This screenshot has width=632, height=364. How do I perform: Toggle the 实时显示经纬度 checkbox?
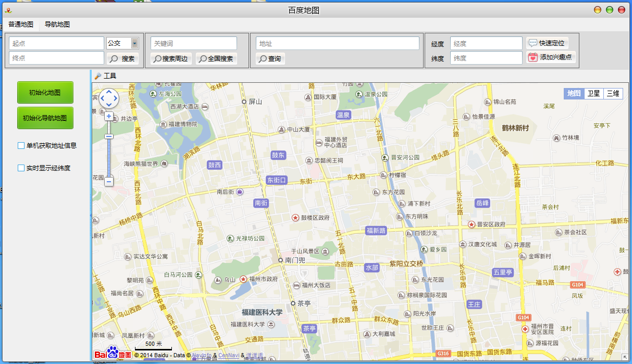(21, 168)
